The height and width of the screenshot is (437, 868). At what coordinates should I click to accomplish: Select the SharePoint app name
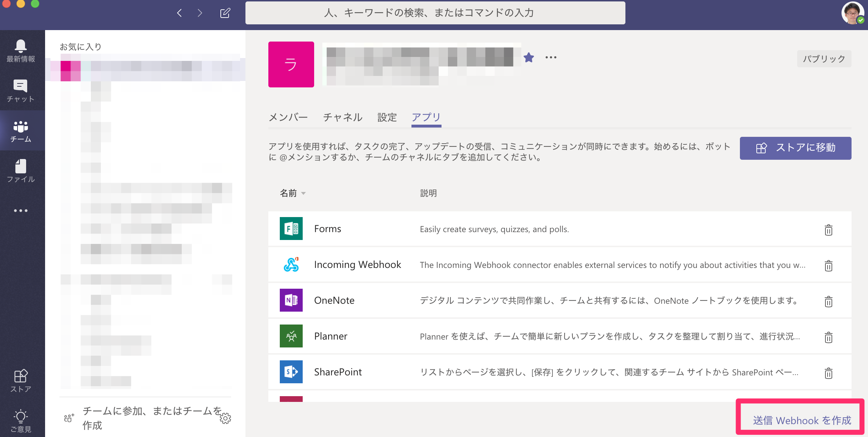pos(338,372)
